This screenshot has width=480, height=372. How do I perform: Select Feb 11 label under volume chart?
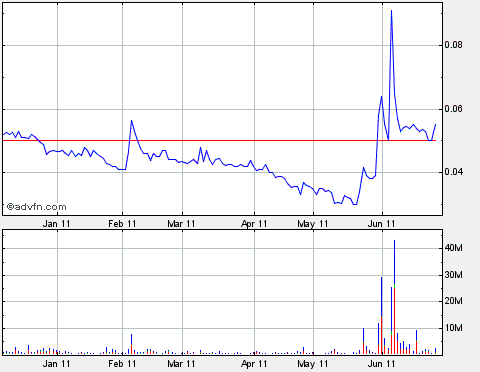(122, 364)
